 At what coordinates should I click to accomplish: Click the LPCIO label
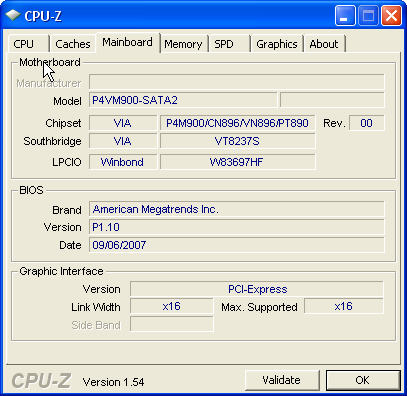67,162
